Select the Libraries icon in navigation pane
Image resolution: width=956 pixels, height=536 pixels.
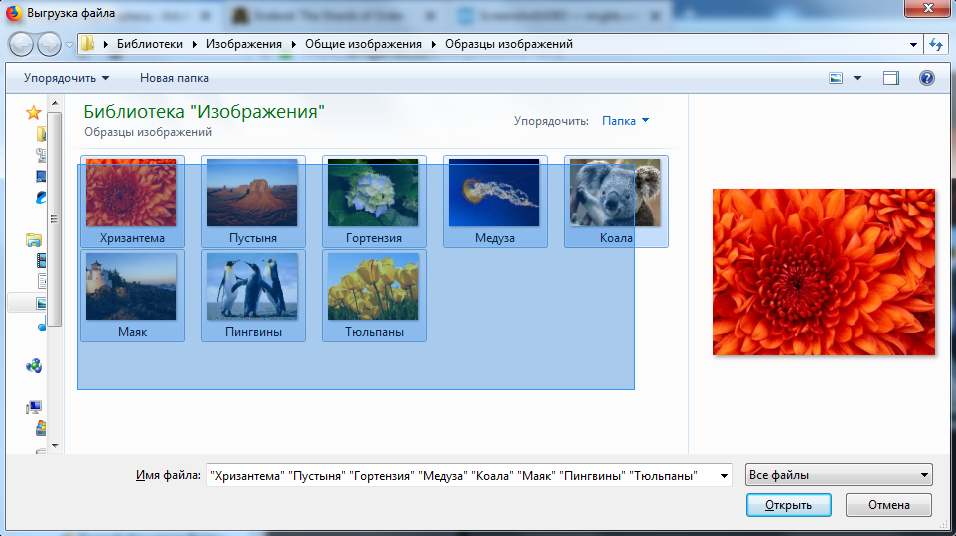(x=34, y=240)
